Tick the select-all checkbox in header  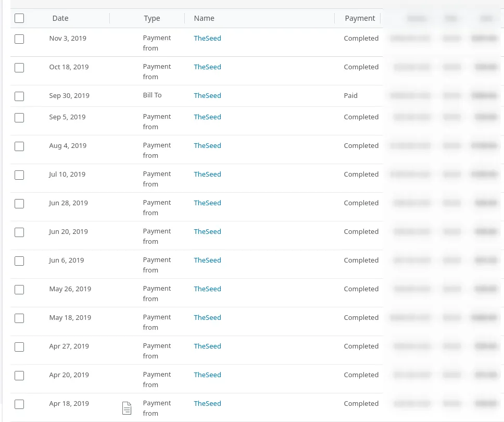click(x=19, y=18)
